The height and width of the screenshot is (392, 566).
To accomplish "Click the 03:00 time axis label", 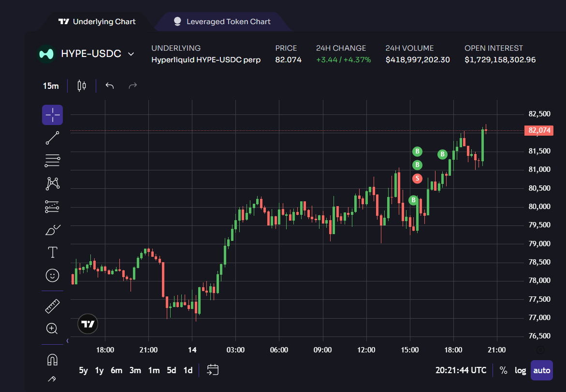I will [x=235, y=350].
